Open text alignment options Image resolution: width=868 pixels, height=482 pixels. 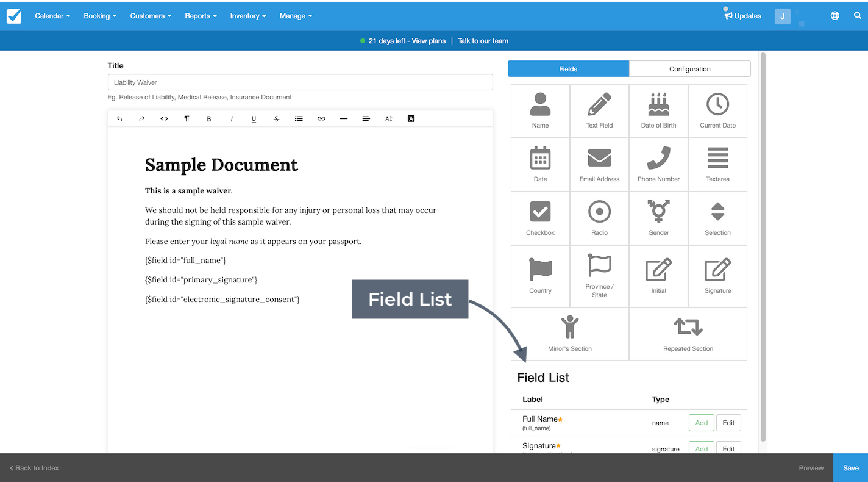(366, 119)
